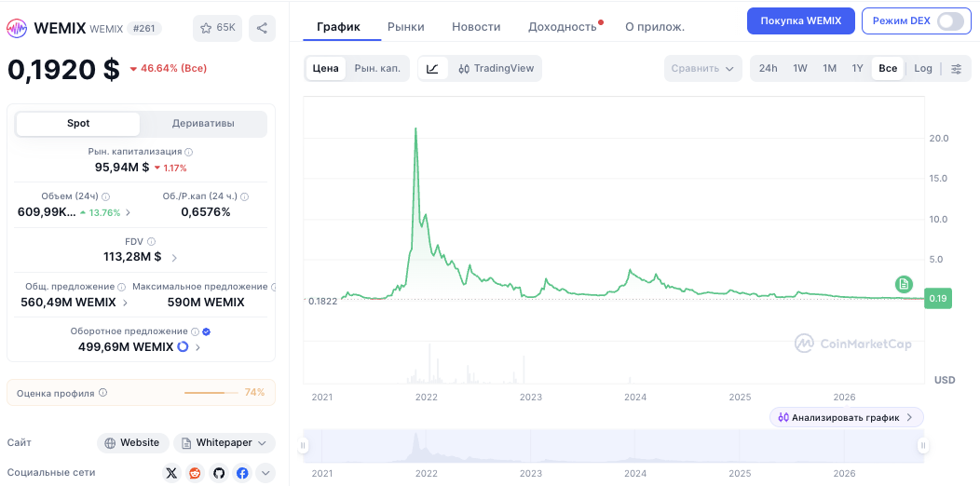Click the WEMIX coin logo icon
Image resolution: width=980 pixels, height=486 pixels.
tap(17, 28)
